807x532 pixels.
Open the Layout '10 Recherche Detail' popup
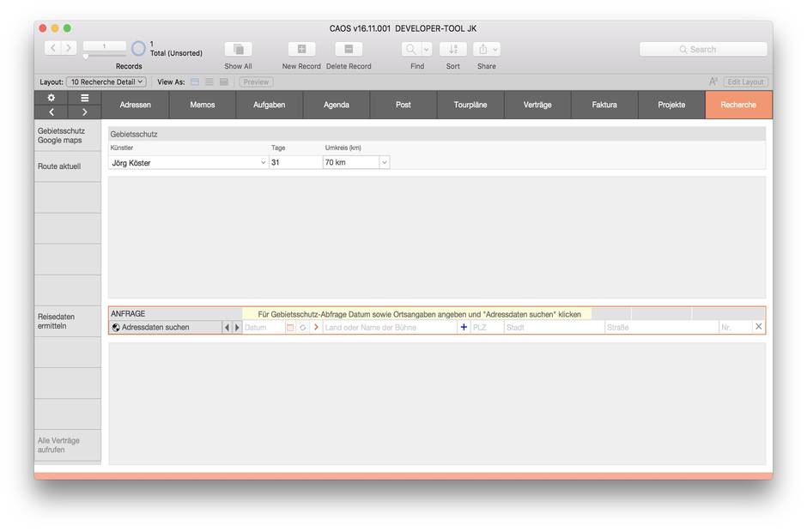coord(106,82)
